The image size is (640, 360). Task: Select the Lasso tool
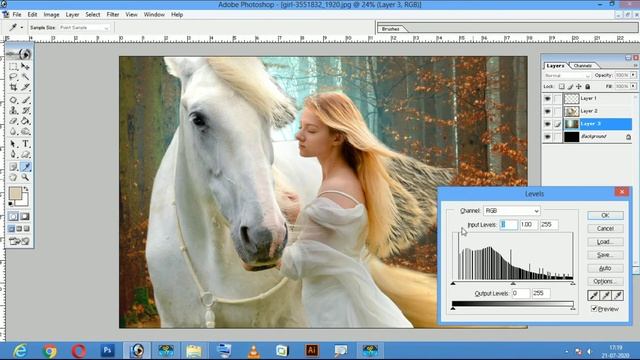pos(13,77)
